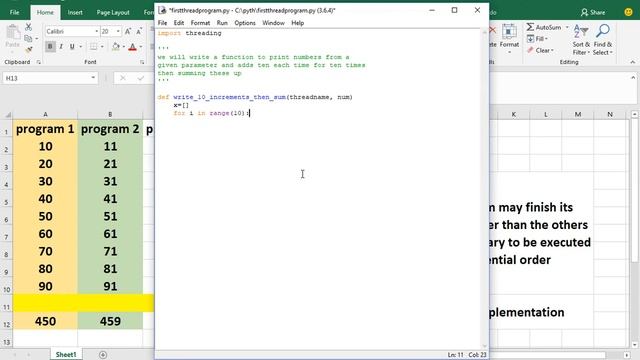Click the smiley feedback icon in Excel
This screenshot has height=360, width=640.
click(x=629, y=12)
